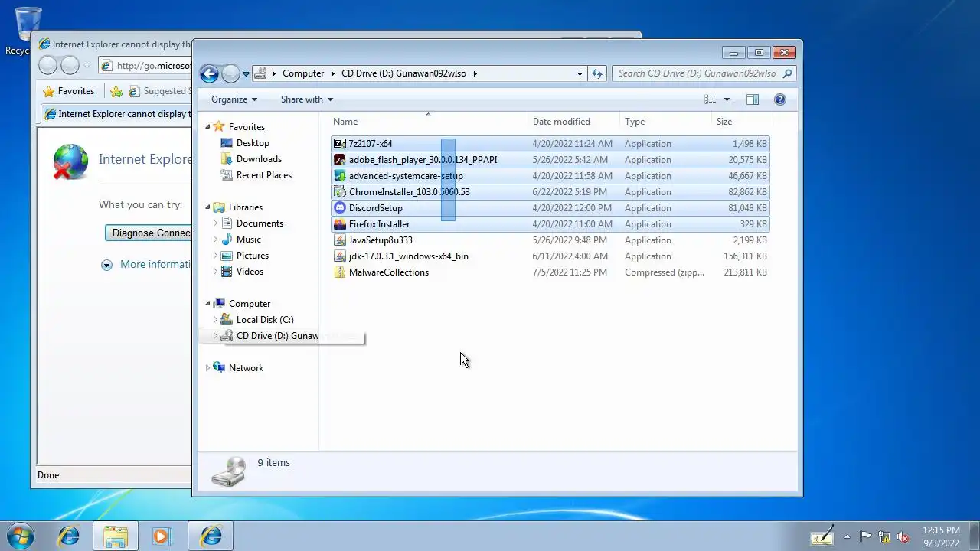Switch to the active Internet Explorer taskbar window
The width and height of the screenshot is (980, 551).
(211, 536)
